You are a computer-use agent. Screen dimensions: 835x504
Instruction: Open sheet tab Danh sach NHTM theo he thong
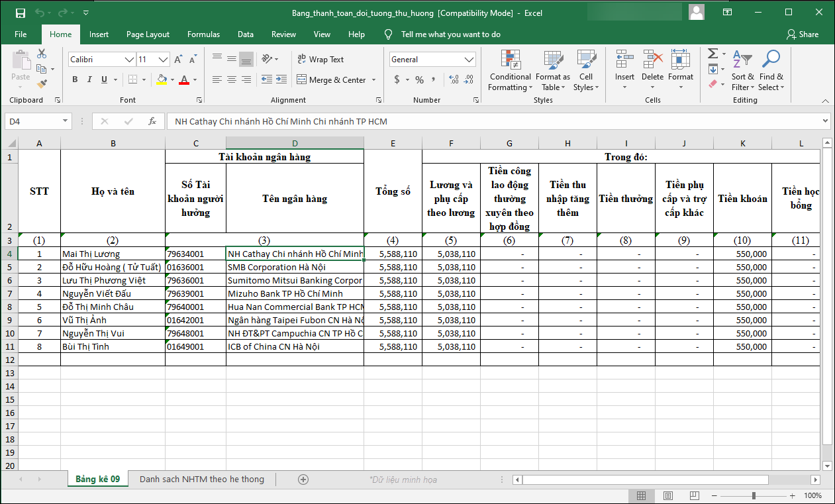click(202, 479)
